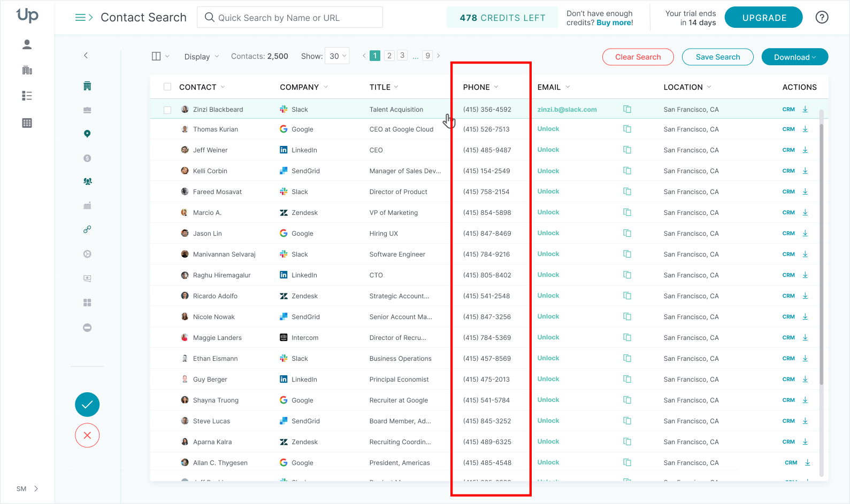Cancel filters with the red X button
Viewport: 850px width, 504px height.
(87, 435)
